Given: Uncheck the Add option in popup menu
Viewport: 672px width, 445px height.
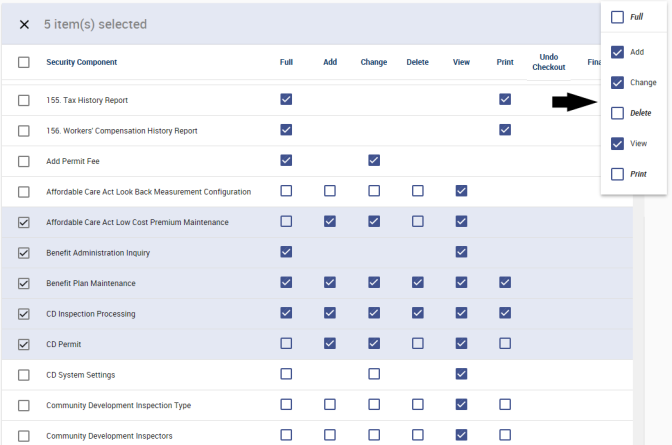Looking at the screenshot, I should (x=617, y=52).
